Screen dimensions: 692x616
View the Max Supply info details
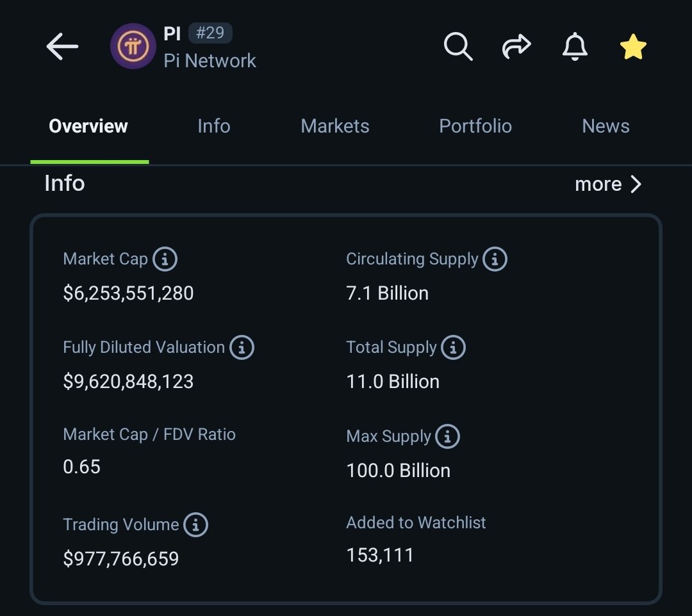point(449,436)
